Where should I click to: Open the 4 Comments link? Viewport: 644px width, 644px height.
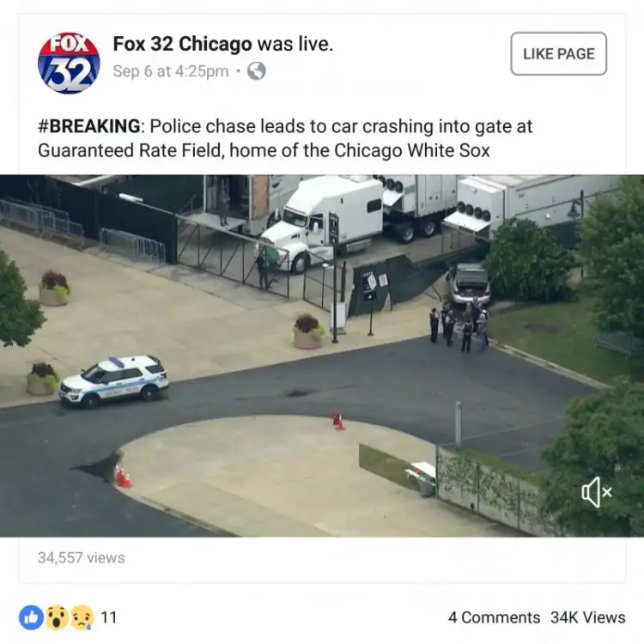click(x=494, y=617)
